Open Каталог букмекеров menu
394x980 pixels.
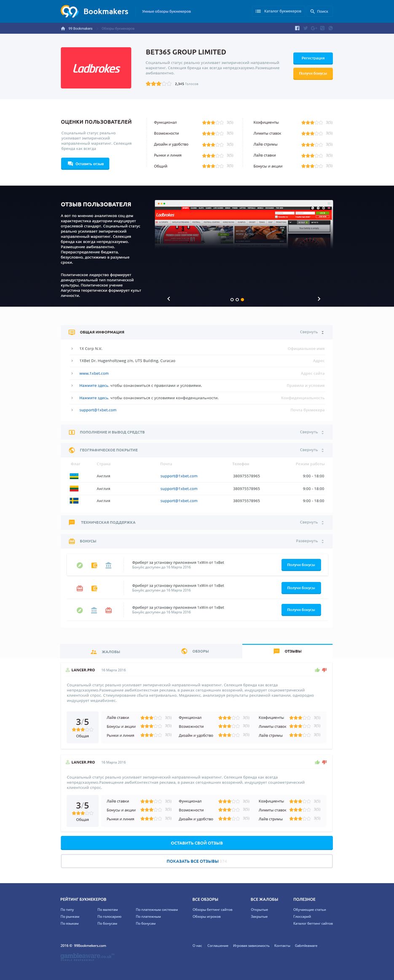279,11
